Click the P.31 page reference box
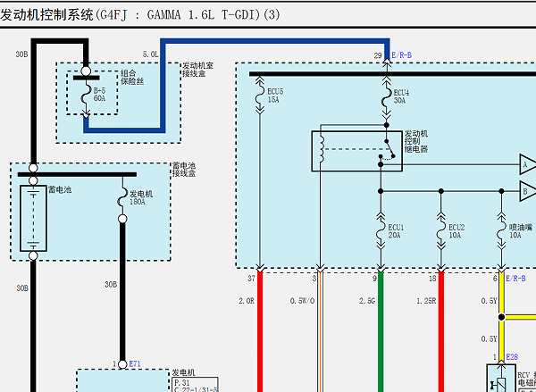Screen dimensions: 536x392 click(x=195, y=385)
